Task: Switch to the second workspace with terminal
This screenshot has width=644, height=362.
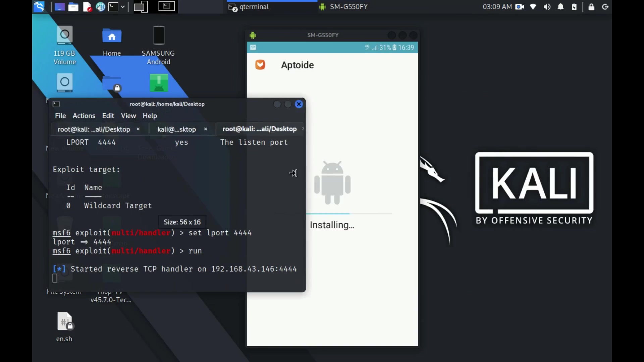Action: 167,6
